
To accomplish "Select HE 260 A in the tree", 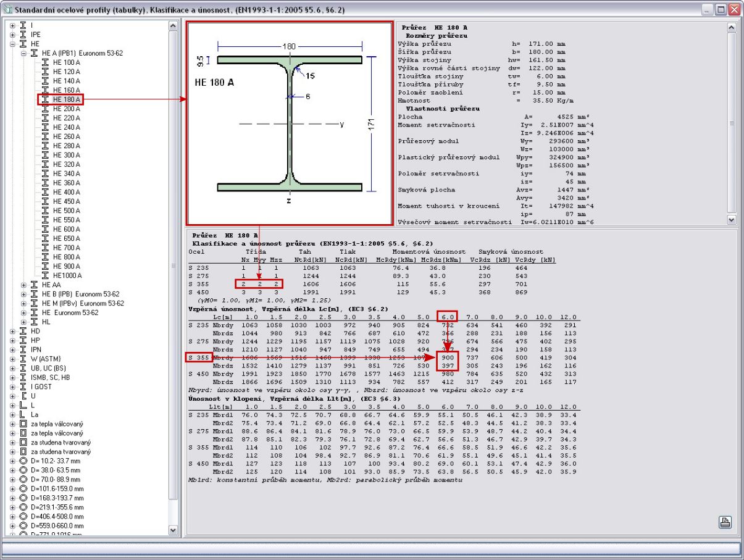I will point(66,136).
